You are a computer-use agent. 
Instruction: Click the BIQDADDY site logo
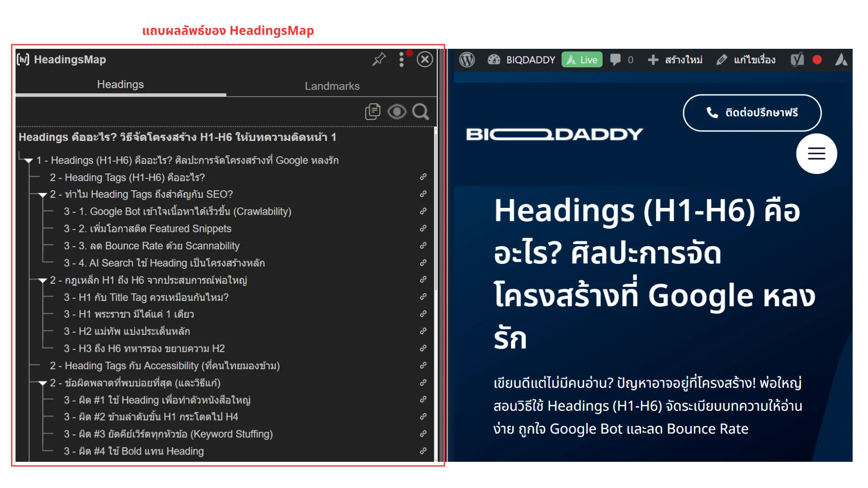tap(554, 134)
